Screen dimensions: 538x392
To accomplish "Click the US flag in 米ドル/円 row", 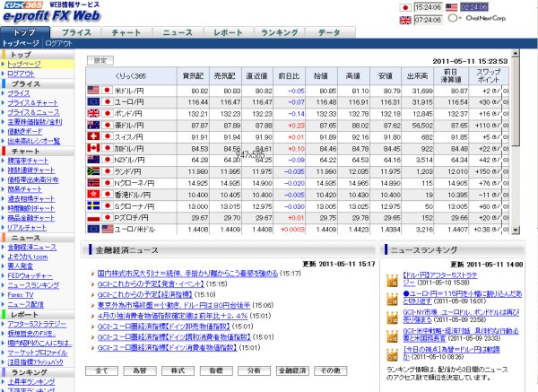I will pos(93,91).
